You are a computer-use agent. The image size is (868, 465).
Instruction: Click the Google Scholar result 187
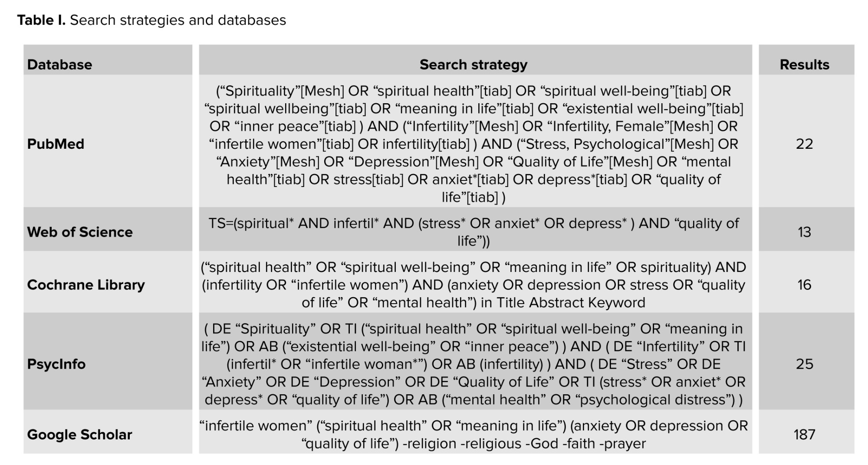[x=804, y=435]
